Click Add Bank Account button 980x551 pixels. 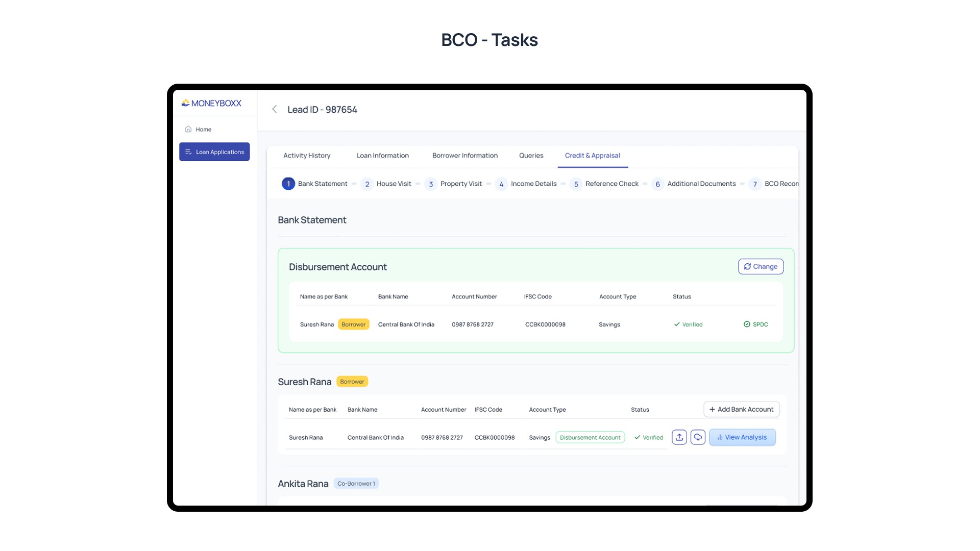coord(741,409)
